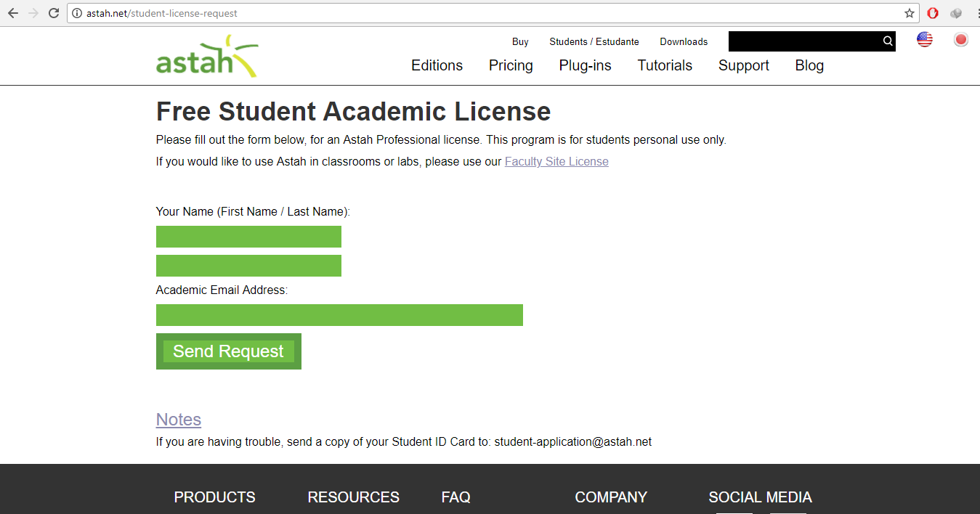The height and width of the screenshot is (514, 980).
Task: Follow the Faculty Site License link
Action: coord(556,161)
